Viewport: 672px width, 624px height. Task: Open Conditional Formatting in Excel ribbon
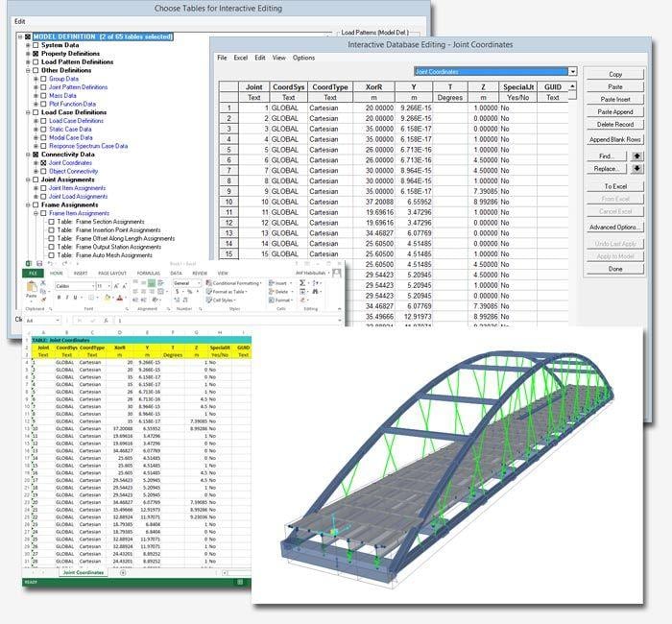pyautogui.click(x=233, y=283)
